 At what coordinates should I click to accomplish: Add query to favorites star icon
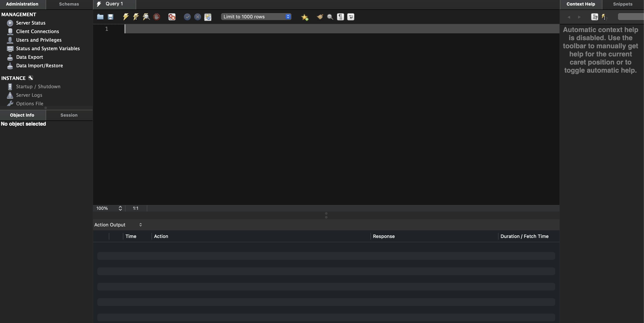tap(305, 17)
